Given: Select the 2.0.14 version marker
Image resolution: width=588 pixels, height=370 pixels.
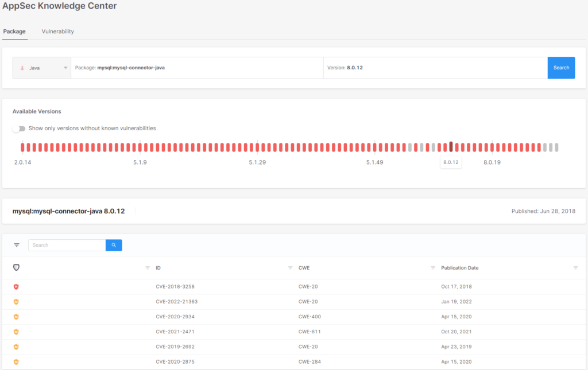Looking at the screenshot, I should [22, 147].
